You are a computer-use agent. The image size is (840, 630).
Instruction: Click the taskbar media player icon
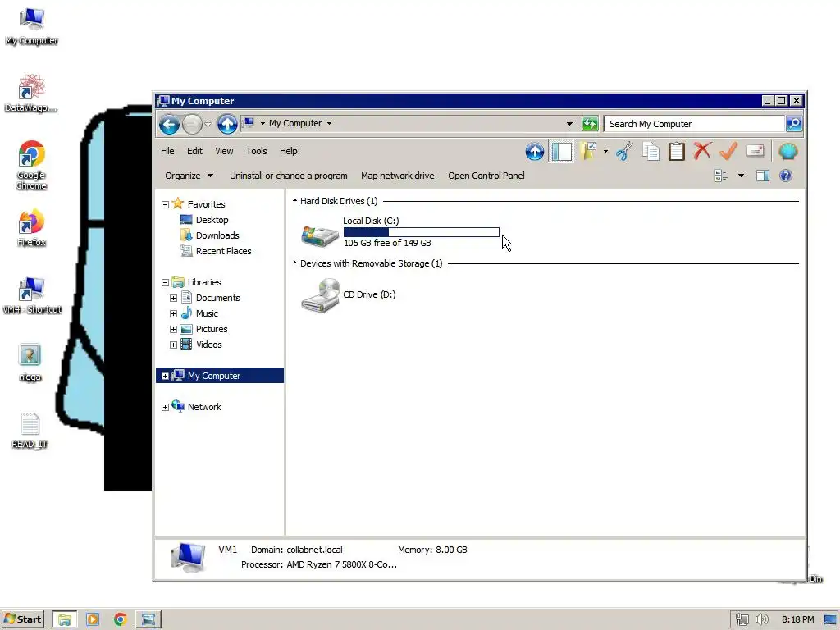point(93,619)
